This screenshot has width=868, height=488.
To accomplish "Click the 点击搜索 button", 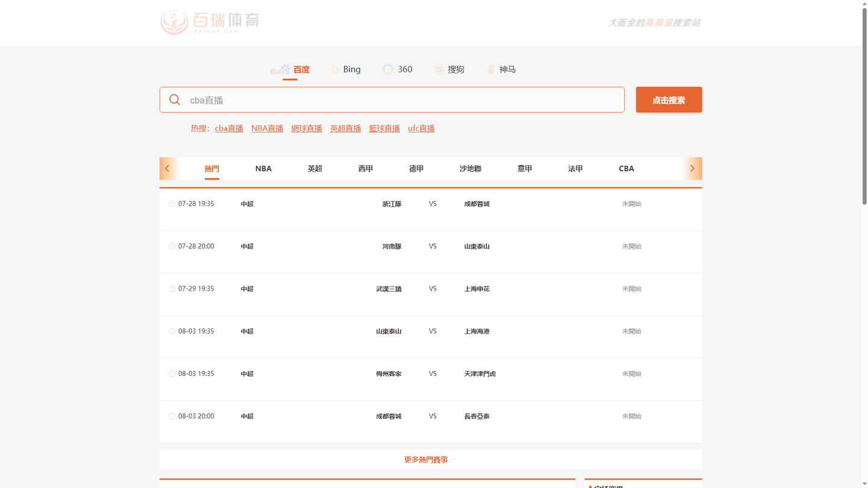I will (x=668, y=100).
